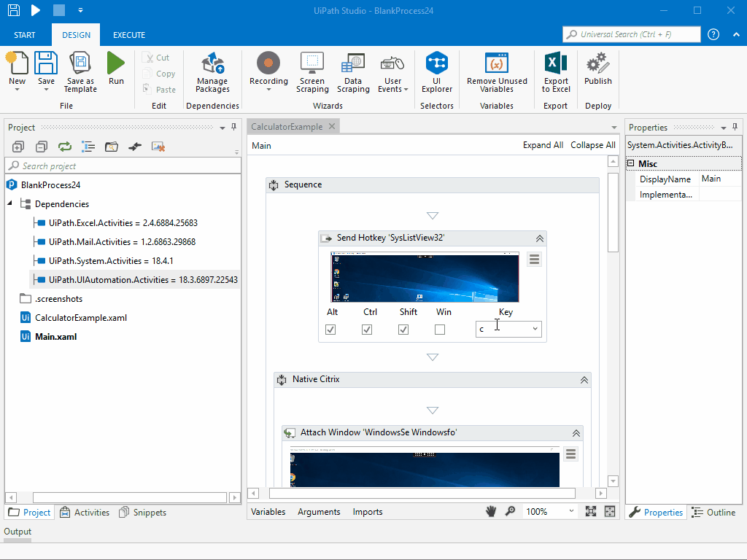Click the Overview icon beside Fit to Screen

610,511
